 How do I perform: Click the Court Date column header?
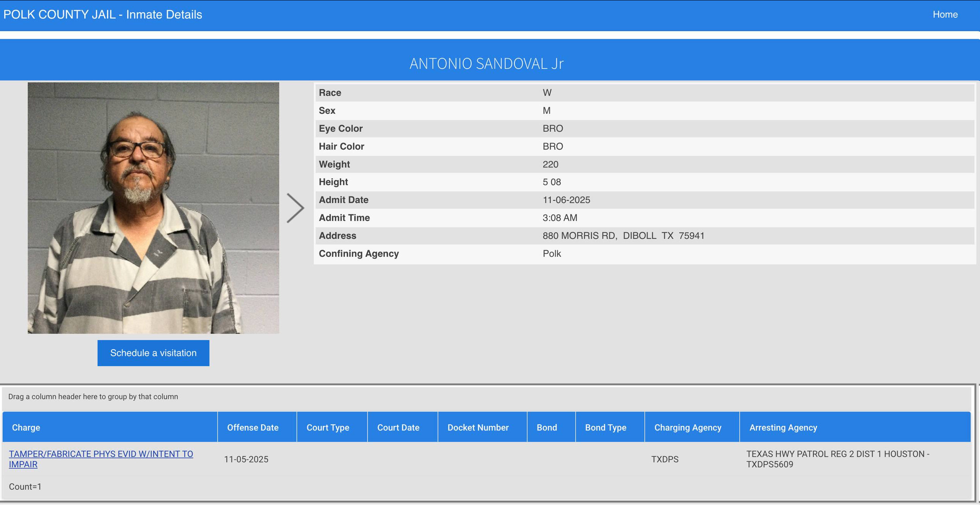(x=398, y=427)
